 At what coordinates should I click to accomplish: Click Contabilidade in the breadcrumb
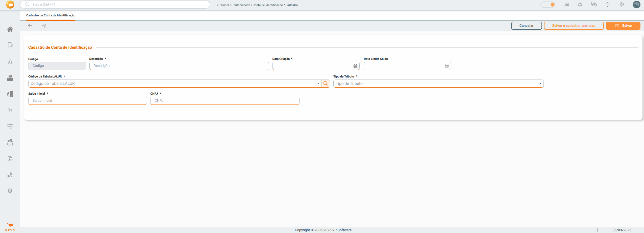(x=241, y=5)
